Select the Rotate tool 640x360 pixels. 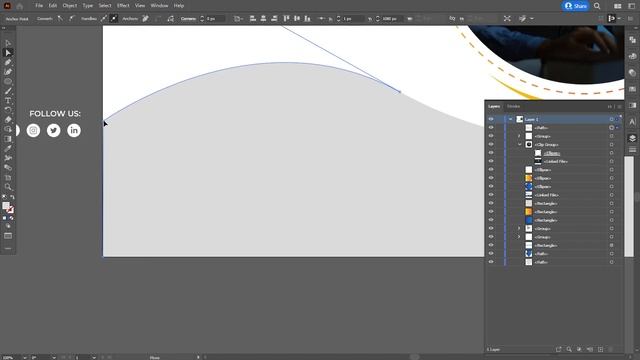tap(8, 110)
